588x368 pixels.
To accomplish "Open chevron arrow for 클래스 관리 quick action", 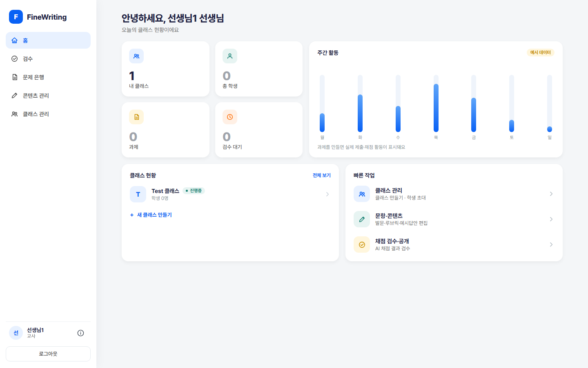I will pos(551,194).
